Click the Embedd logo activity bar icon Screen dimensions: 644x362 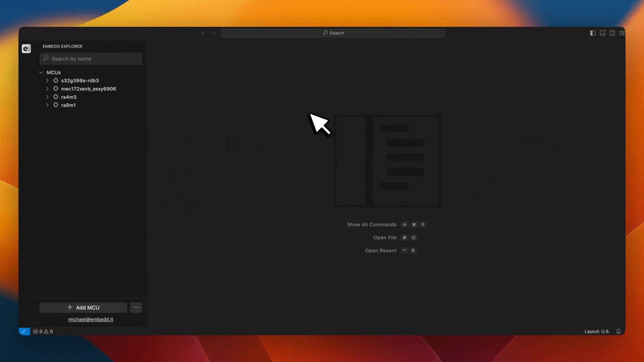pos(26,49)
